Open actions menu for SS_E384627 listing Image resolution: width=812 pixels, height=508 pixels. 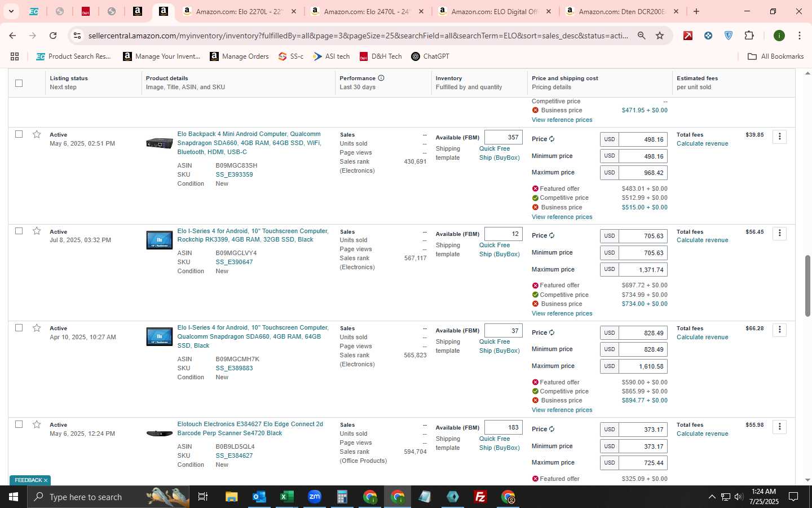click(x=779, y=427)
